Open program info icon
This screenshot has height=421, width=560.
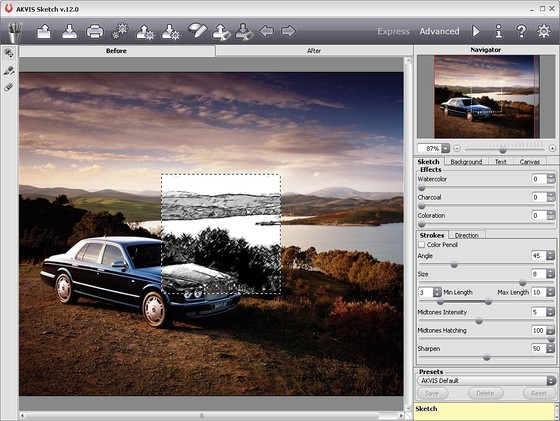[499, 31]
